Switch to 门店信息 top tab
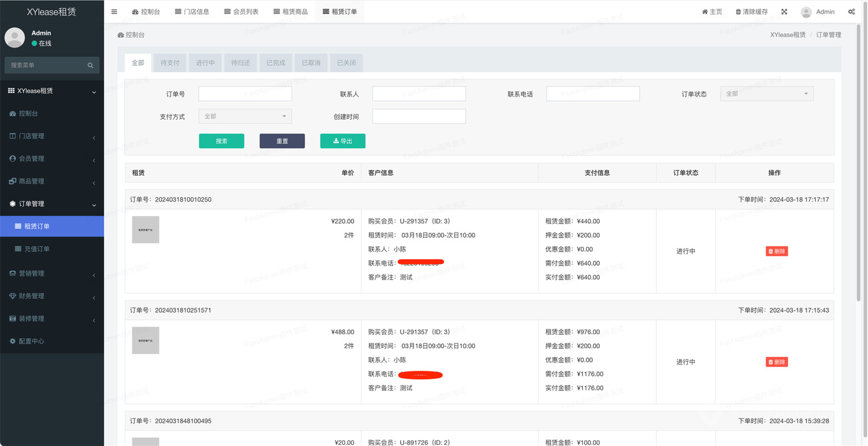This screenshot has width=868, height=446. pyautogui.click(x=192, y=11)
